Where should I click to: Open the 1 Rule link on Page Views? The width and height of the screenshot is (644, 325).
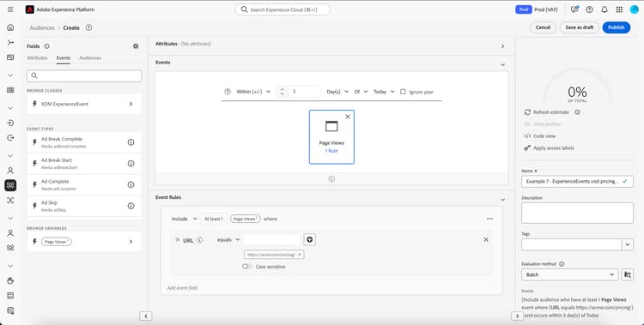[331, 151]
